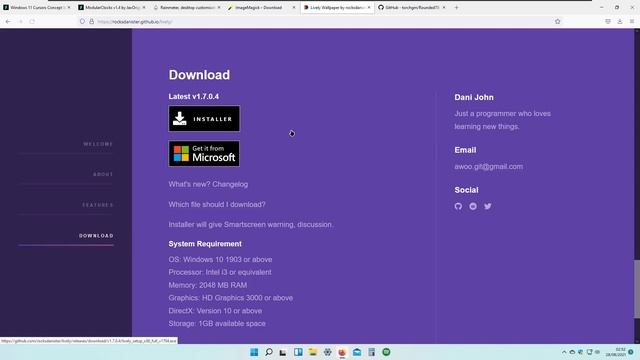This screenshot has height=360, width=640.
Task: Open the Twitter social icon
Action: click(x=488, y=207)
